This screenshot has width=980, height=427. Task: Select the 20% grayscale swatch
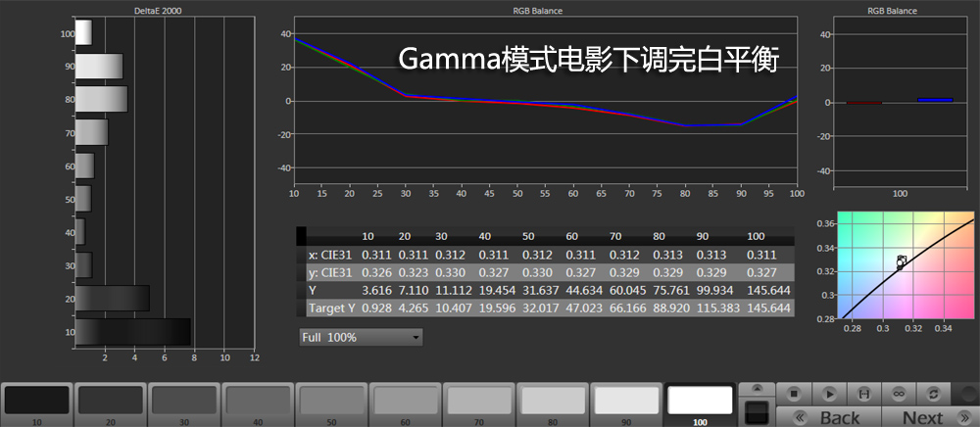pyautogui.click(x=111, y=401)
